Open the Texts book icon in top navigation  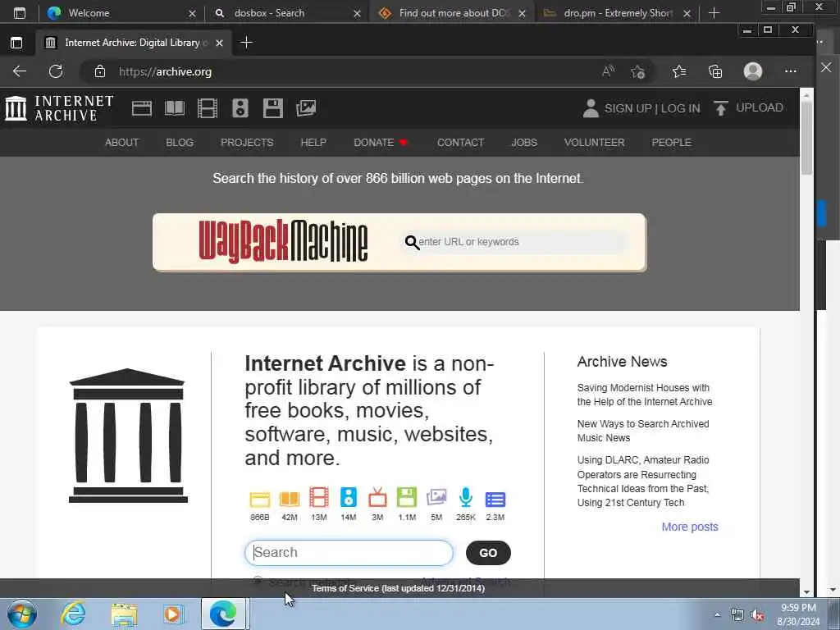pyautogui.click(x=175, y=108)
